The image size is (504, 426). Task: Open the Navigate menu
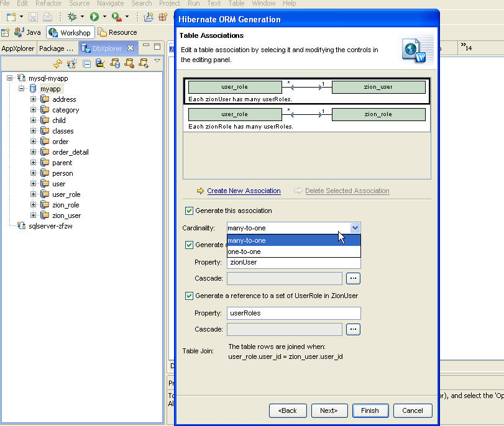pos(110,3)
